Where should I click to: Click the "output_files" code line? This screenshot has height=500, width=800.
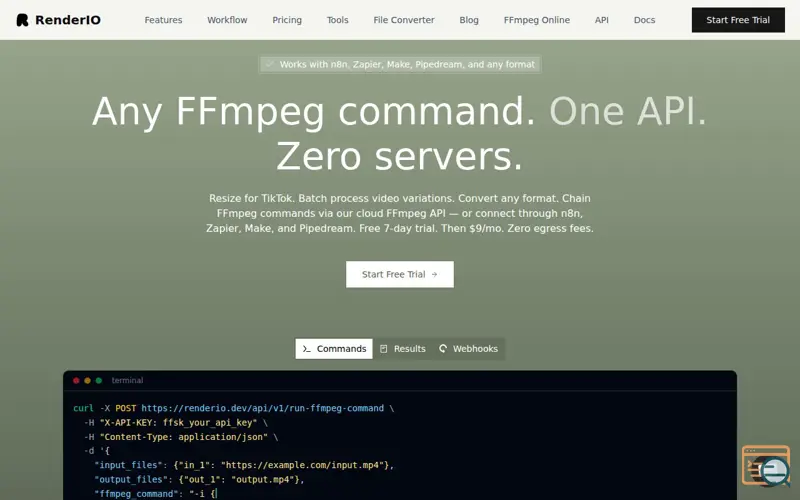coord(199,480)
